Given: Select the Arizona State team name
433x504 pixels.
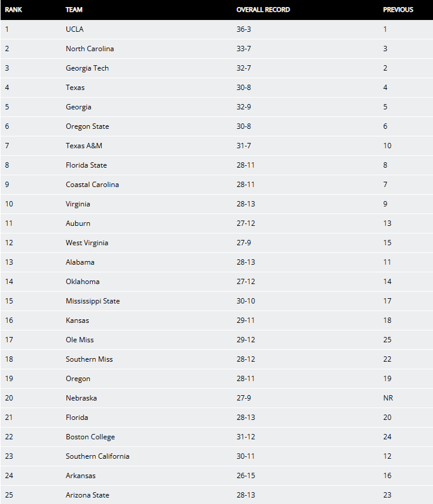Looking at the screenshot, I should click(88, 495).
